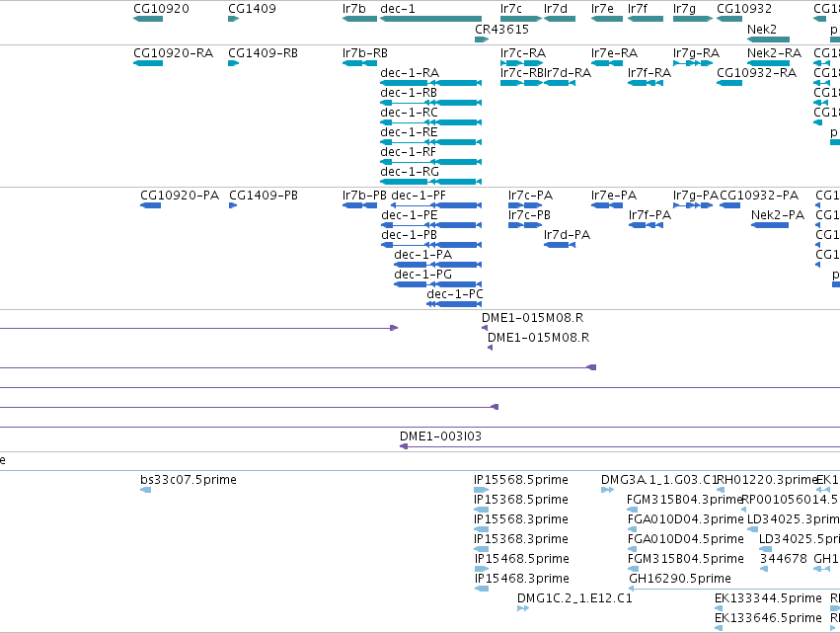This screenshot has width=840, height=633.
Task: Select the EK133344.5prime EST label
Action: click(768, 598)
